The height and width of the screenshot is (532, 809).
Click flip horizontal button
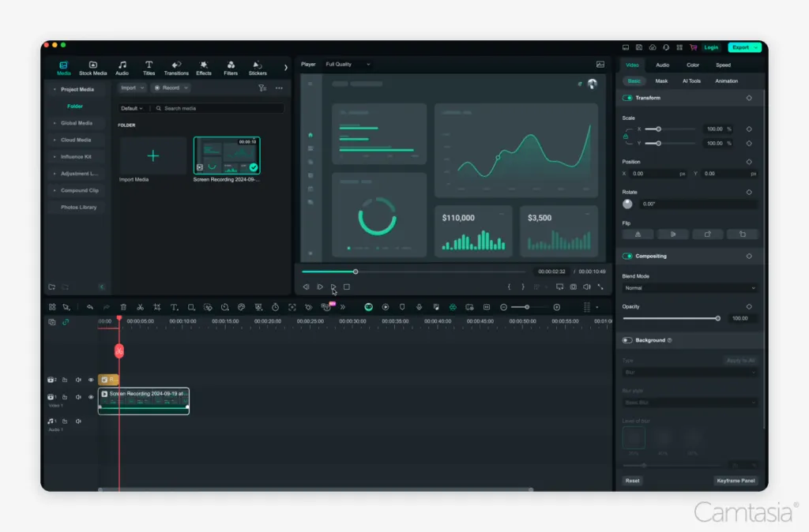(638, 234)
